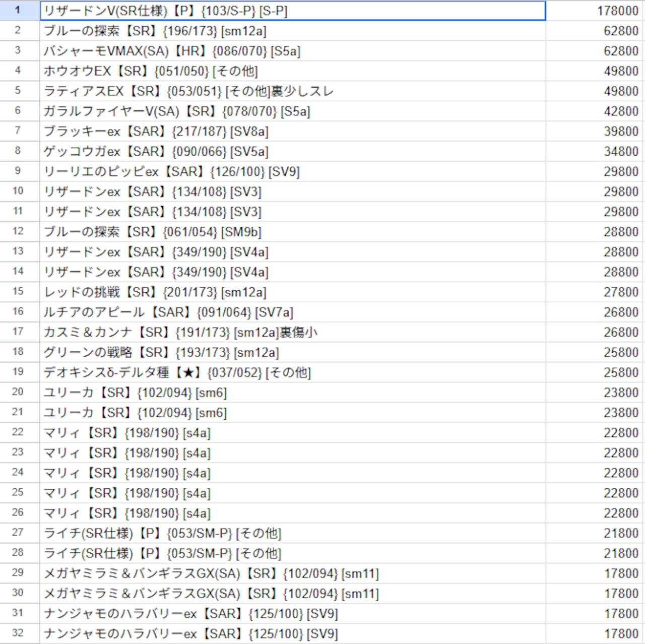
Task: Select the ライチ(SR仕様) cell in row 27
Action: (x=293, y=533)
